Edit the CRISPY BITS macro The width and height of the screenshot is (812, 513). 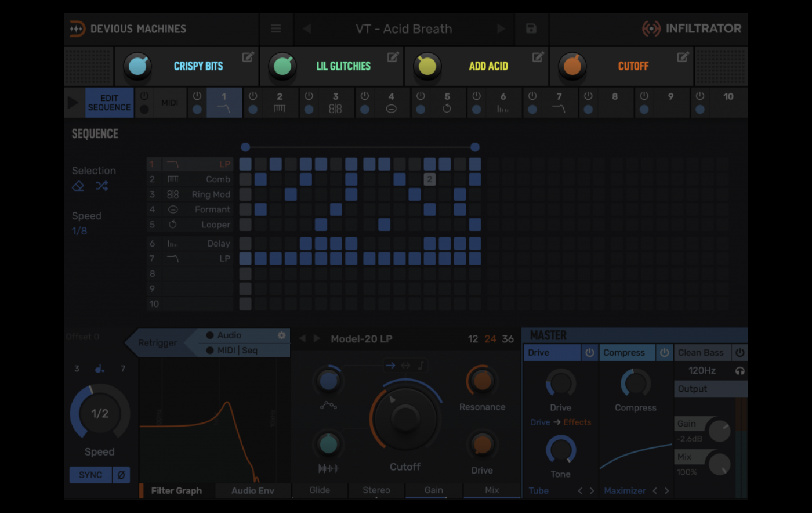tap(248, 57)
